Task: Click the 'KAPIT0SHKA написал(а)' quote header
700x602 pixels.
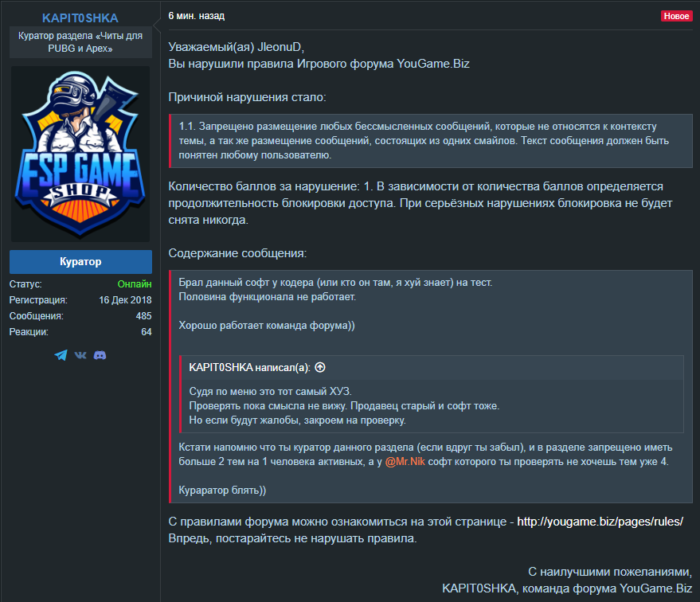Action: pos(249,367)
